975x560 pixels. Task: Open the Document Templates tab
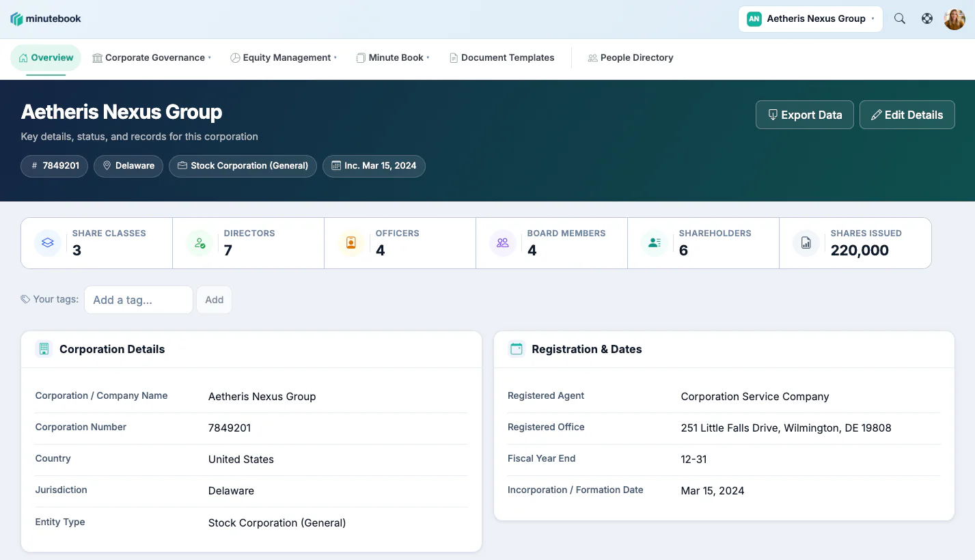click(x=502, y=58)
